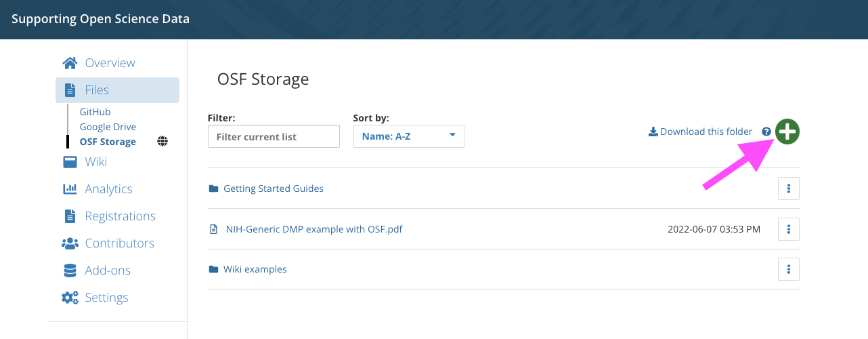Select the Files sidebar item

[x=117, y=90]
